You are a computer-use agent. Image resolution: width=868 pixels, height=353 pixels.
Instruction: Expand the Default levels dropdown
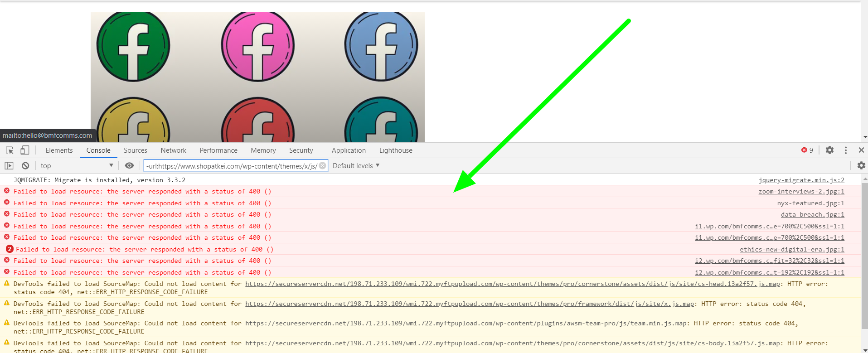356,166
